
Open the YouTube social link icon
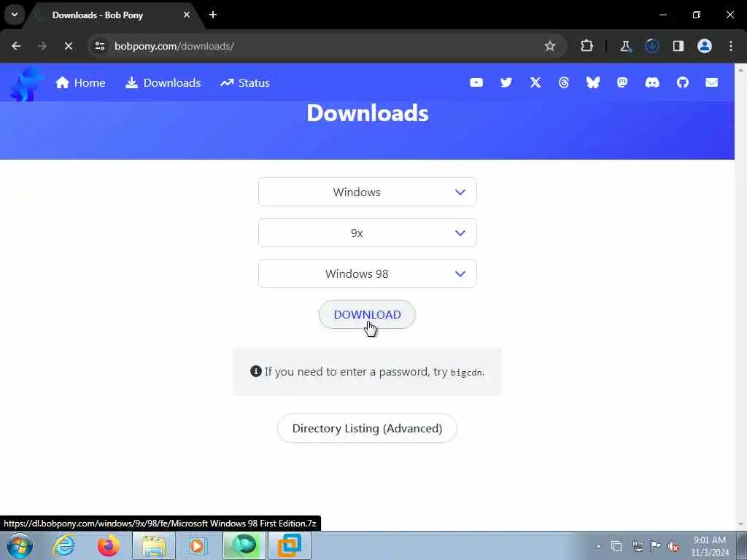(x=476, y=83)
